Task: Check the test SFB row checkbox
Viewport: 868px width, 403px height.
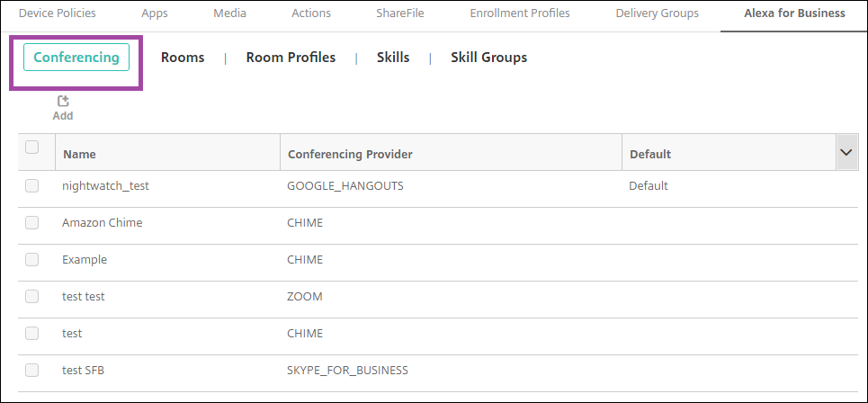Action: (x=32, y=370)
